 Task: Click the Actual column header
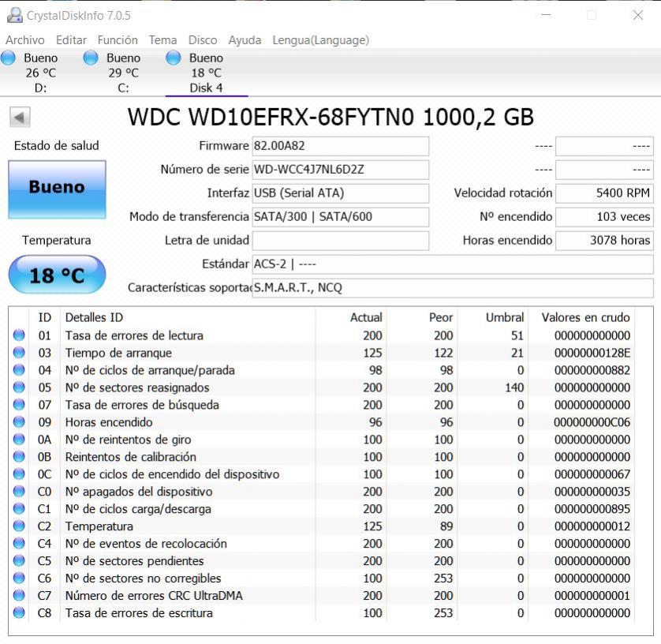click(351, 317)
